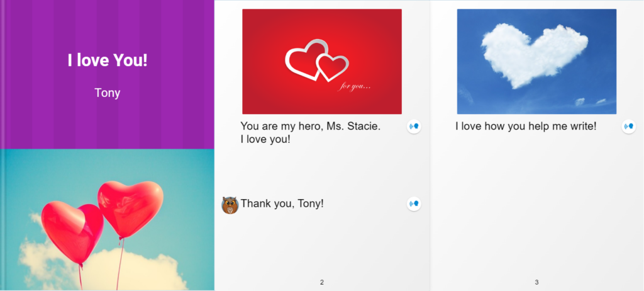Select the heart-shaped cloud image on page 3

click(x=537, y=61)
